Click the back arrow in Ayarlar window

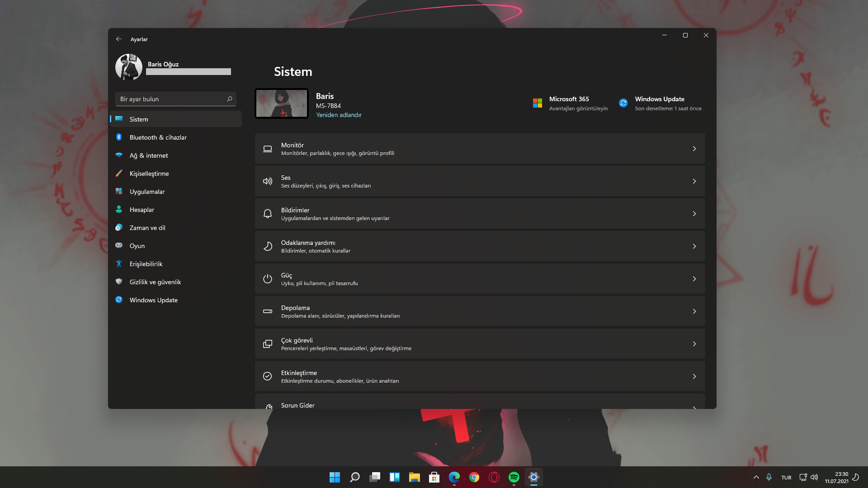pos(118,39)
